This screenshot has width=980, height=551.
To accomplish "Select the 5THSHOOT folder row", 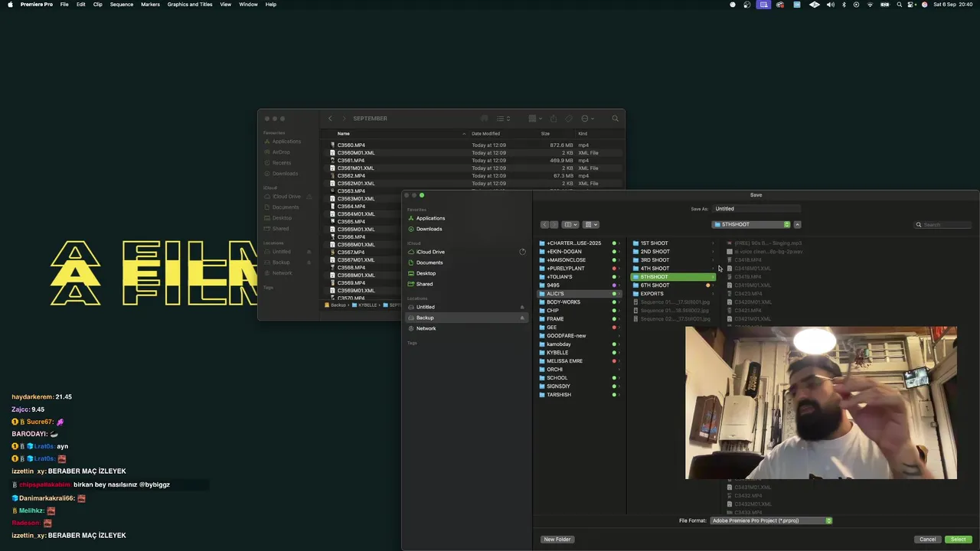I will (x=674, y=277).
